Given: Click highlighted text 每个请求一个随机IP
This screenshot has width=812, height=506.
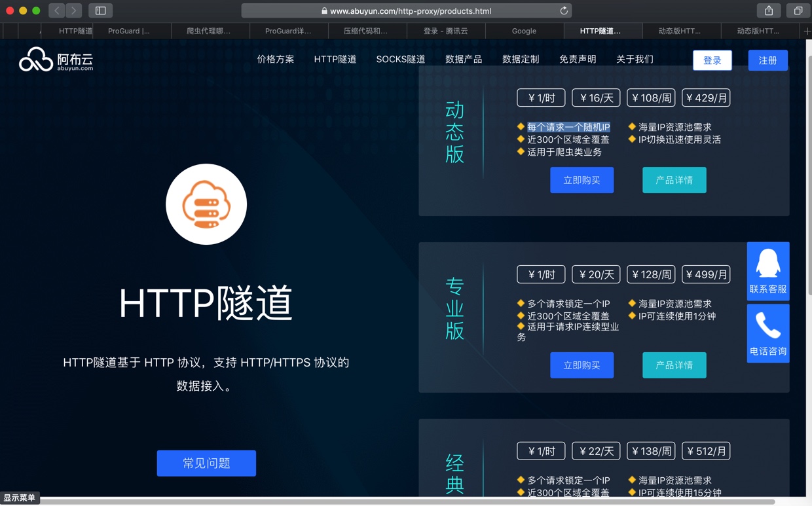Looking at the screenshot, I should 568,127.
